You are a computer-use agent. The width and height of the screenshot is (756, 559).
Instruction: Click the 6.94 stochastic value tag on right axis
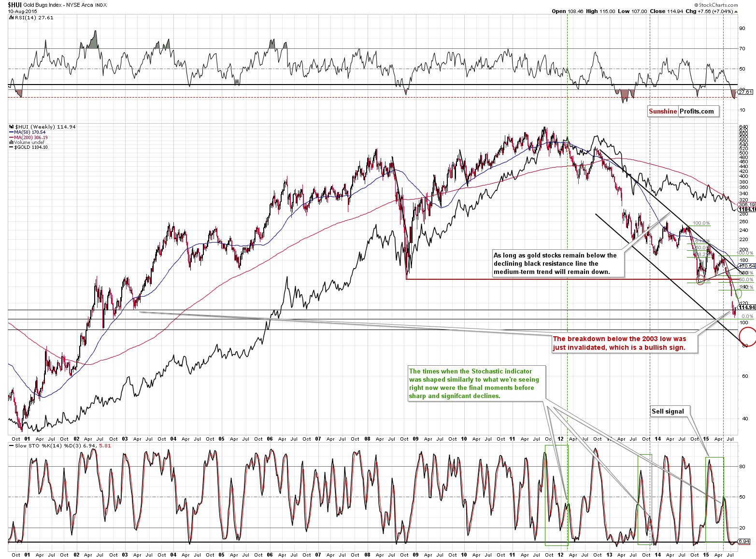744,542
